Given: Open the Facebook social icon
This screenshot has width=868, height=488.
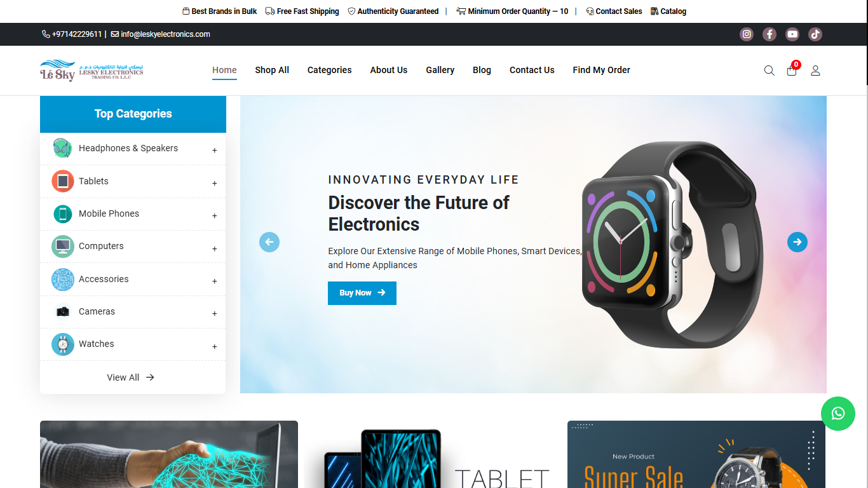Looking at the screenshot, I should click(x=770, y=34).
